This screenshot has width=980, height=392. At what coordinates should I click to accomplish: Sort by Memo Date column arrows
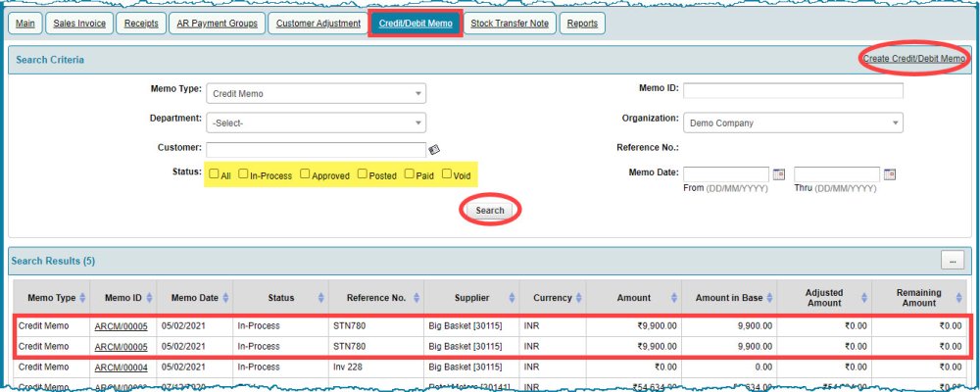click(225, 298)
